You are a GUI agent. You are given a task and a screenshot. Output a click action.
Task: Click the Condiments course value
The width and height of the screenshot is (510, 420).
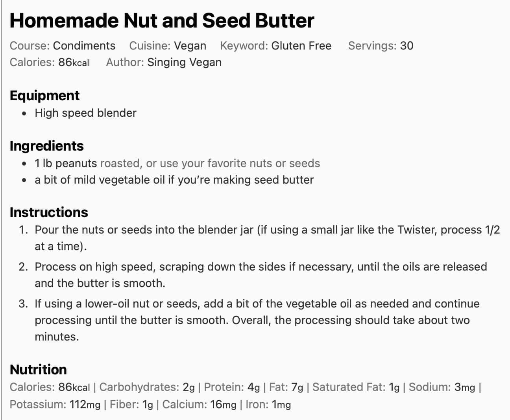pos(84,46)
